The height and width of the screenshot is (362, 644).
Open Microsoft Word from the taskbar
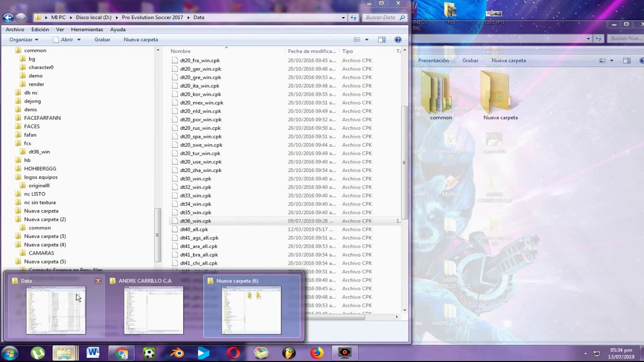coord(93,353)
